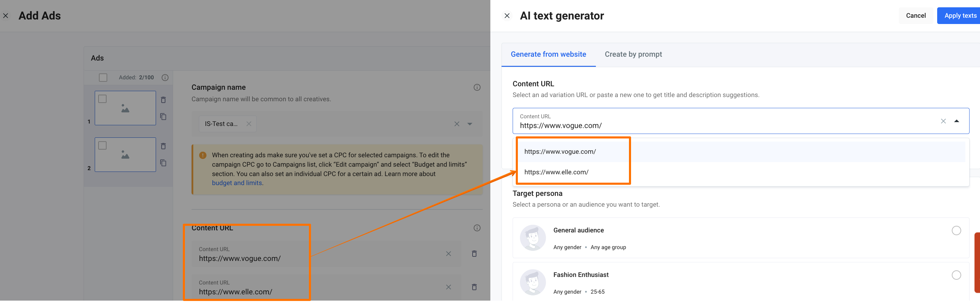
Task: Collapse the Content URL dropdown arrow
Action: point(956,121)
